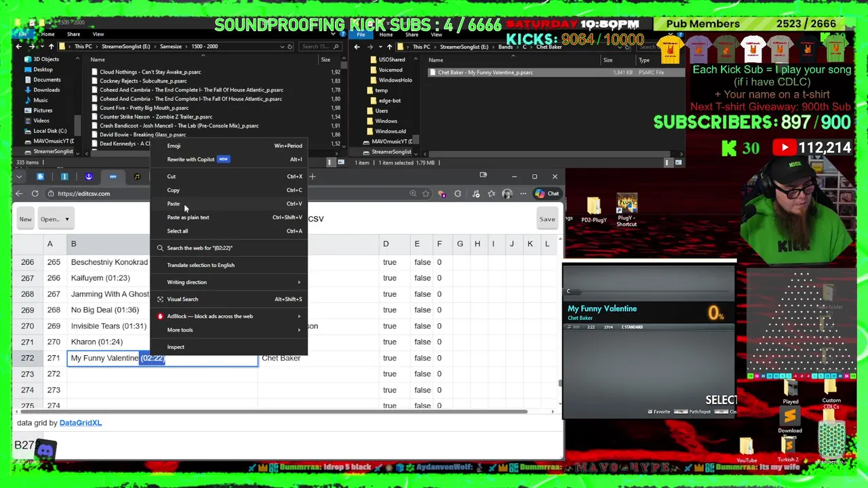Switch to the music note browser tab
This screenshot has width=868, height=488.
(x=137, y=177)
